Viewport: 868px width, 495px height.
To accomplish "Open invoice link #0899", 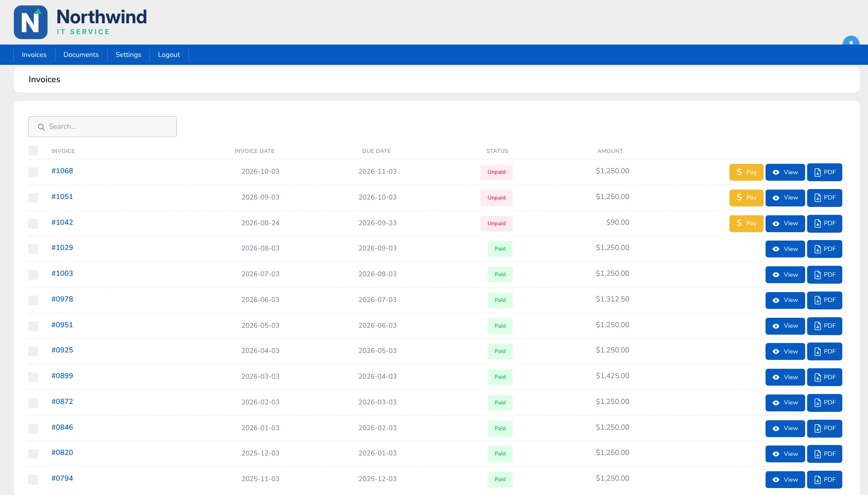I will tap(62, 376).
